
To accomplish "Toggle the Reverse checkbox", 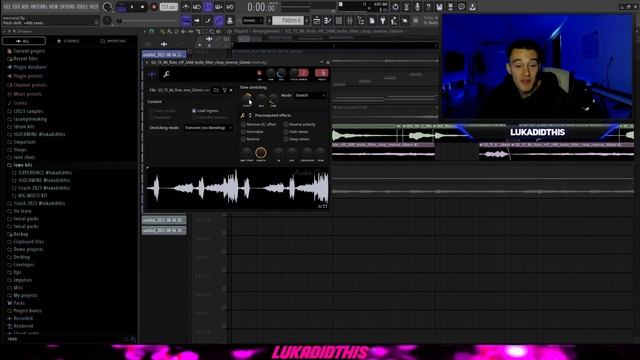I will 244,139.
